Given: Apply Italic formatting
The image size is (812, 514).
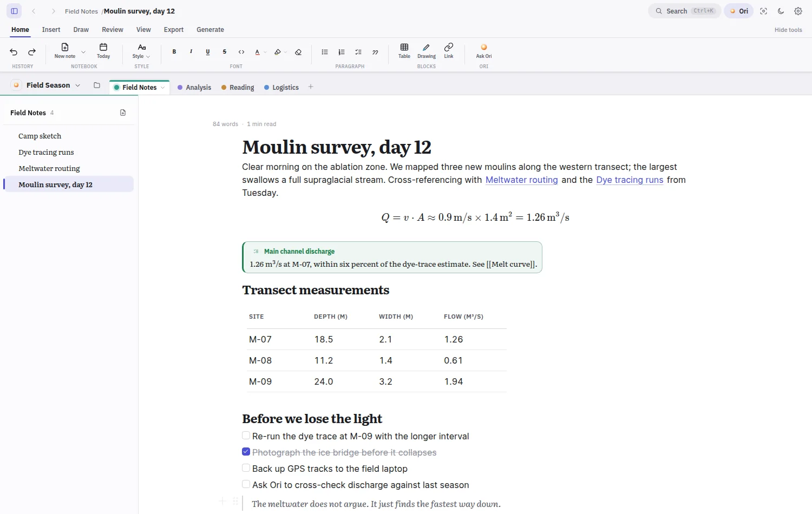Looking at the screenshot, I should [x=191, y=52].
